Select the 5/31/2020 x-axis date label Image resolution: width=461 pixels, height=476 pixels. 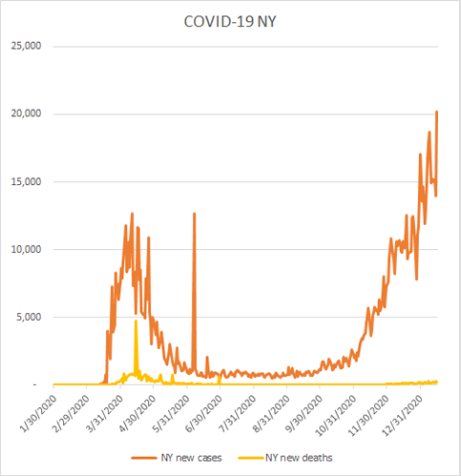pos(172,413)
